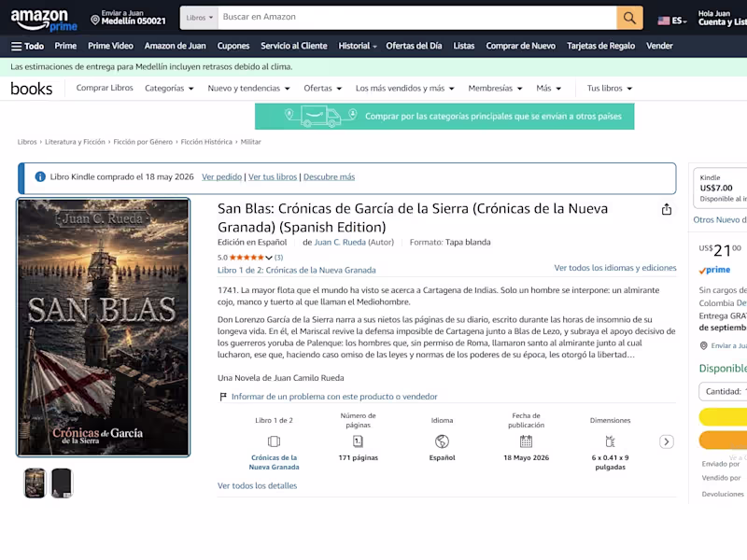Click the book series icon under Libro 1 de 2

274,441
